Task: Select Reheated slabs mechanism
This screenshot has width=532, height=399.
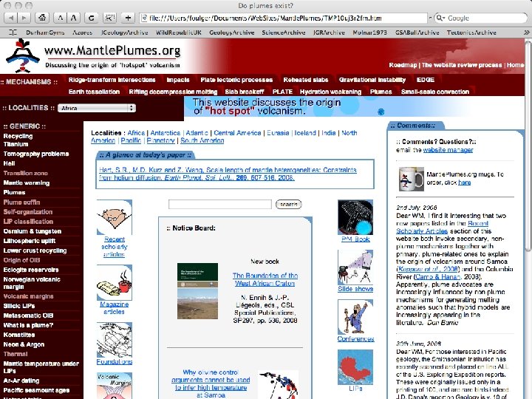Action: 306,80
